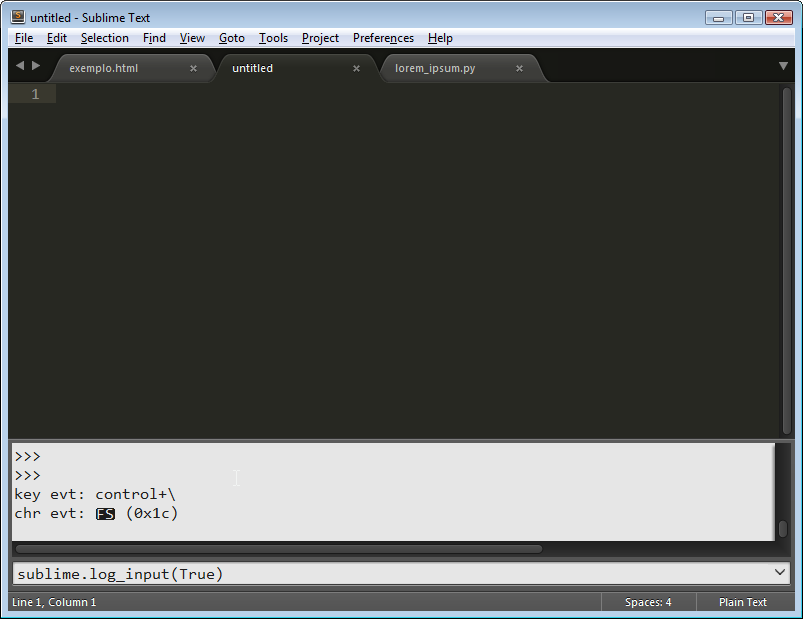The width and height of the screenshot is (803, 619).
Task: Click the console command input field
Action: coord(390,574)
